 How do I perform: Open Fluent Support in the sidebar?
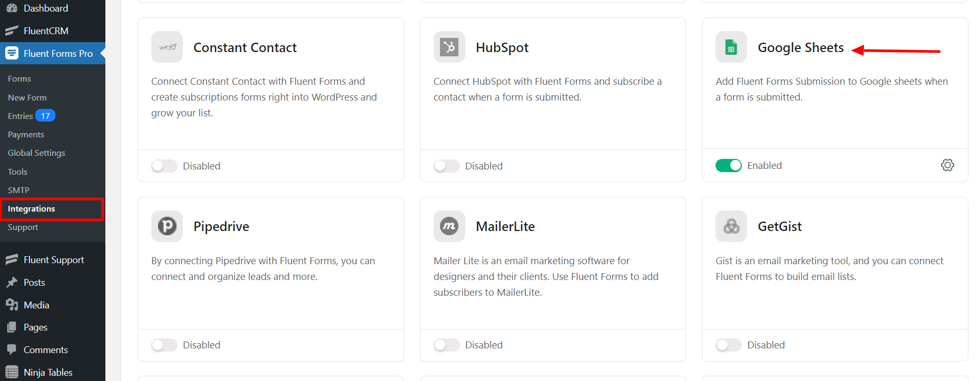(54, 260)
